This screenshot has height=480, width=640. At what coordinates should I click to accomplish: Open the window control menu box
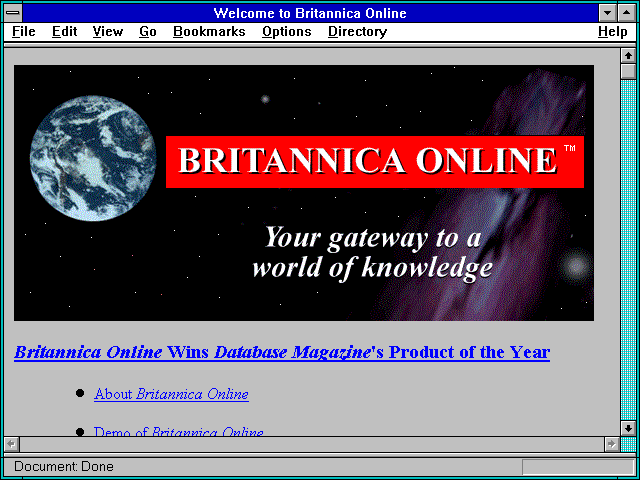click(13, 13)
